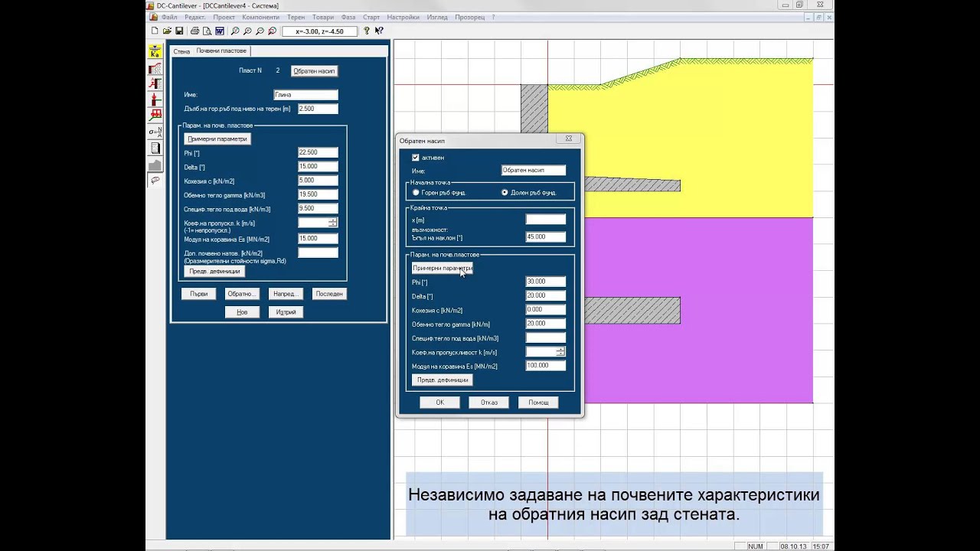Switch to the Почвени пластове tab
The image size is (980, 551).
tap(221, 51)
